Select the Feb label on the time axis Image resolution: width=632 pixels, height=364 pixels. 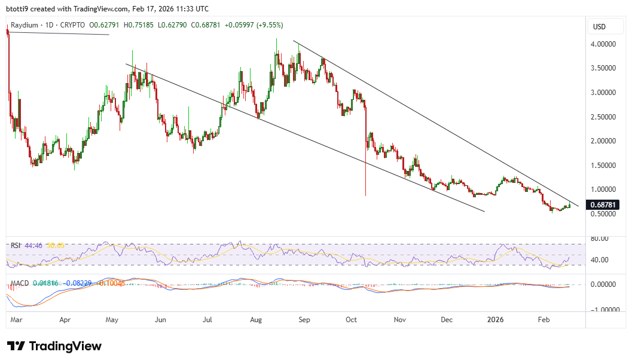click(x=544, y=320)
